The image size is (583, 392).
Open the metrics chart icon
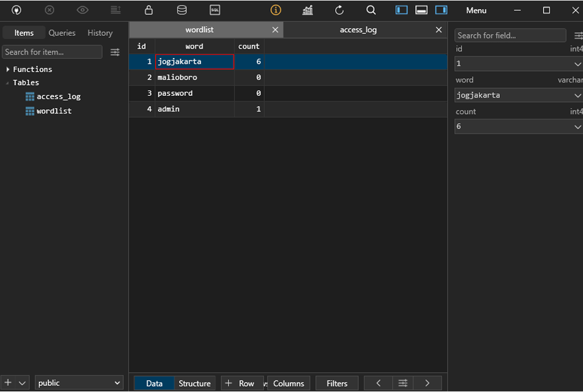click(x=308, y=10)
